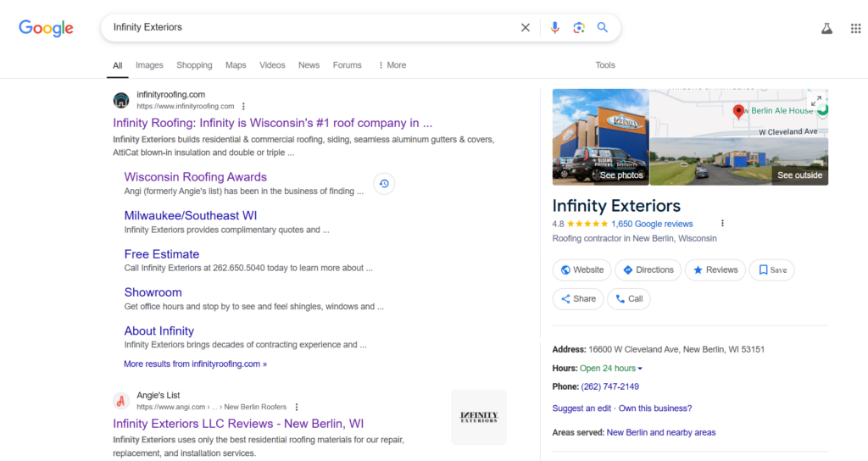This screenshot has width=868, height=461.
Task: Open New Berlin and nearby areas link
Action: coord(661,433)
